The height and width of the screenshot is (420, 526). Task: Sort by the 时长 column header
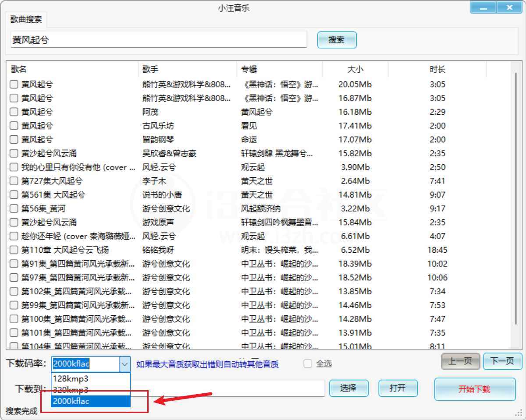[437, 69]
